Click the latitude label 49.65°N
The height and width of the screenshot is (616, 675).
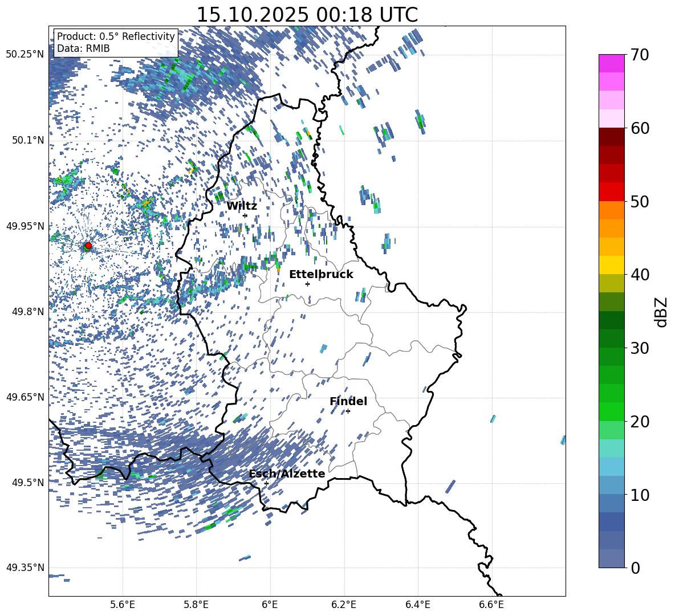point(25,397)
